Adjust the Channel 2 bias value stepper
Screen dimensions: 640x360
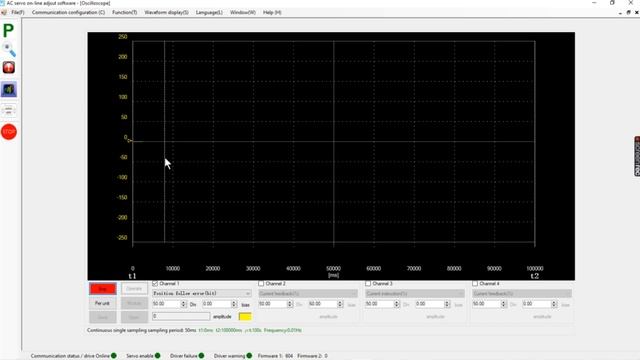[340, 304]
